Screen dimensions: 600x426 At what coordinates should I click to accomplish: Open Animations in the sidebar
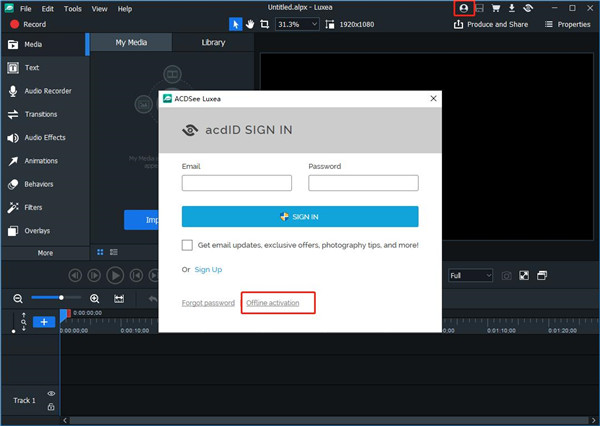coord(45,161)
